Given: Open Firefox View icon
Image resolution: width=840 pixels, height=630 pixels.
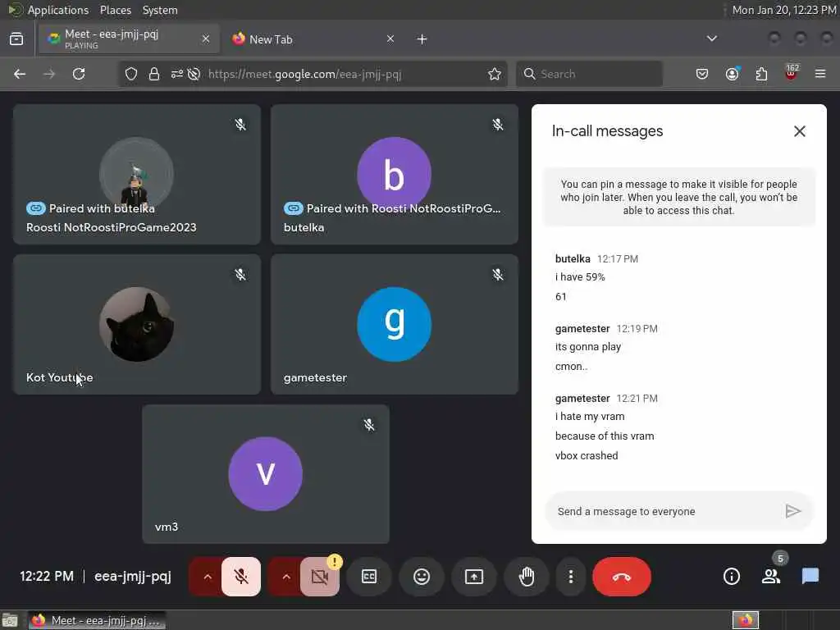Looking at the screenshot, I should pos(16,39).
